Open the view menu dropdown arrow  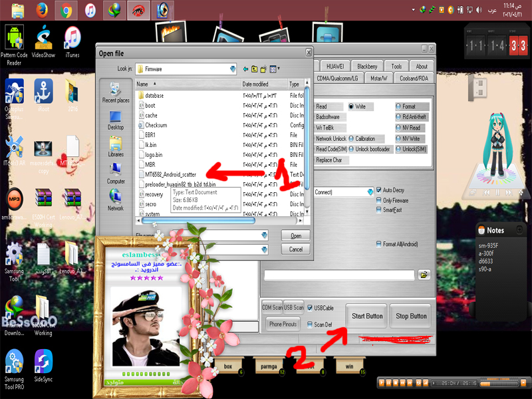point(279,68)
